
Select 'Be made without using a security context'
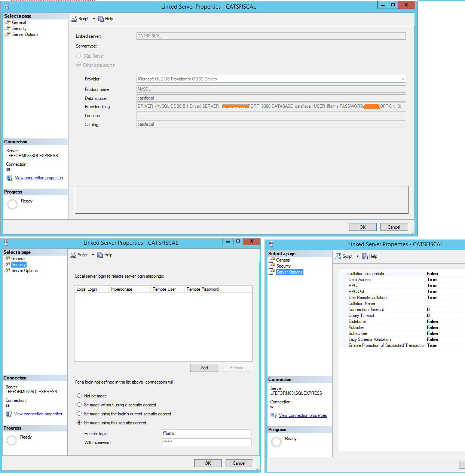[79, 405]
